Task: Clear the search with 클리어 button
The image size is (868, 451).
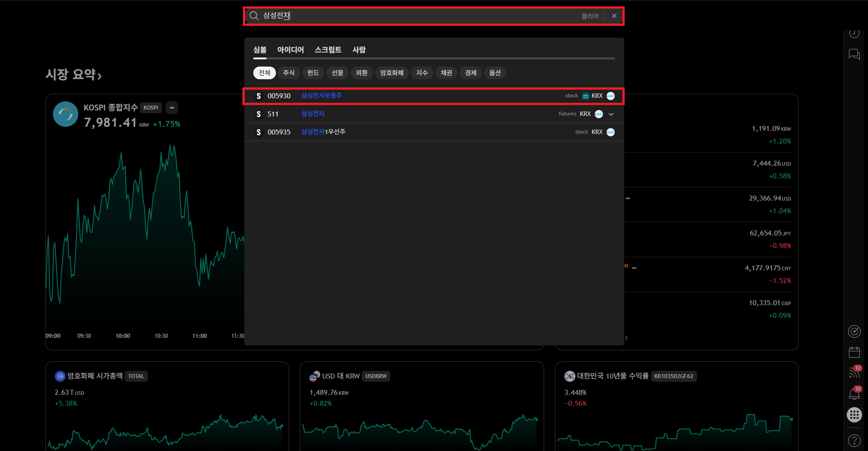Action: [x=590, y=16]
